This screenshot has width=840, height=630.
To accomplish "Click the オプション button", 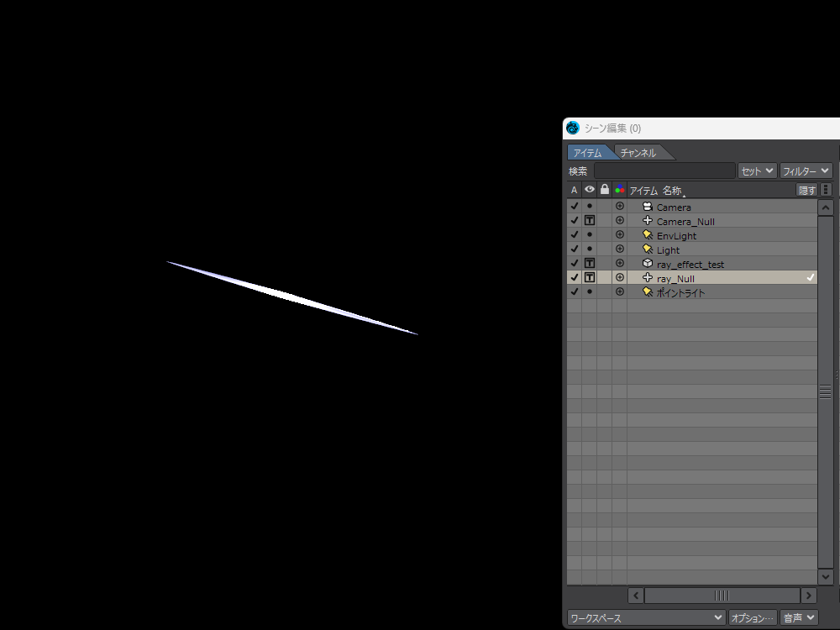I will 752,617.
